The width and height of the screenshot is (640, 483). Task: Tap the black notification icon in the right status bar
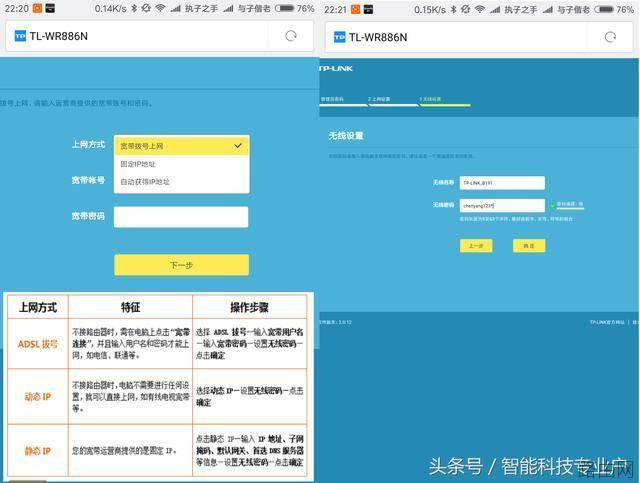(x=368, y=9)
